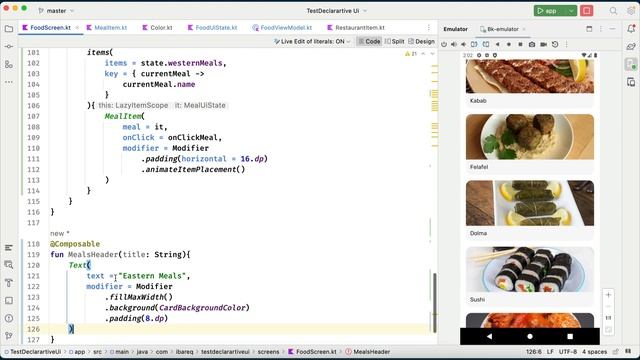This screenshot has width=640, height=360.
Task: Open the warnings count inspection widget
Action: click(x=411, y=53)
